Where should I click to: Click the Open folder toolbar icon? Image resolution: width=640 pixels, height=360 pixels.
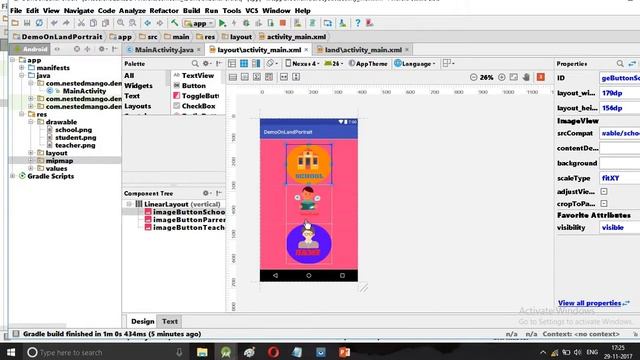point(15,23)
